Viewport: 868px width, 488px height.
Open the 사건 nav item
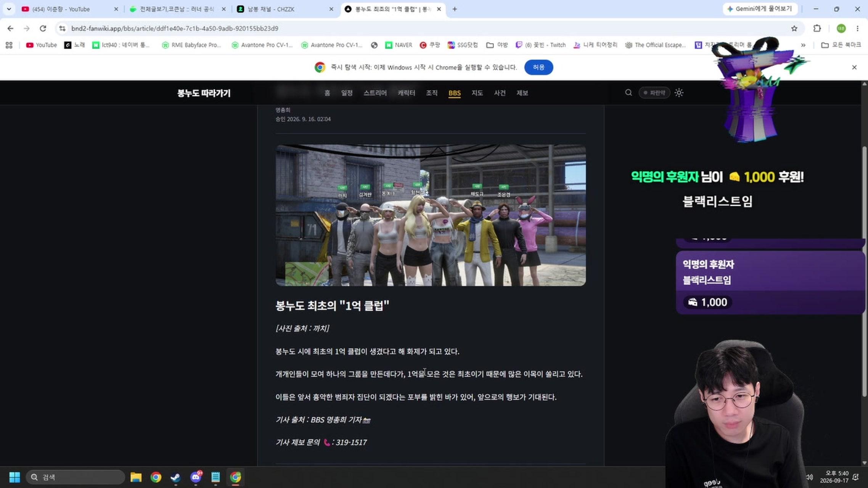pos(500,93)
